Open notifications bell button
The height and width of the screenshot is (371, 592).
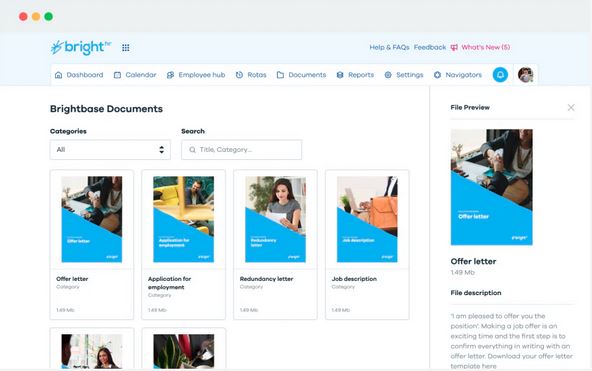500,75
